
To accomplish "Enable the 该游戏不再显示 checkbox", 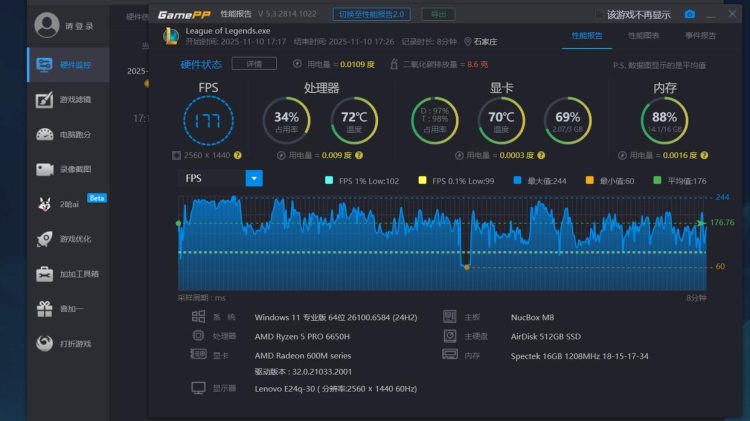I will click(x=599, y=15).
